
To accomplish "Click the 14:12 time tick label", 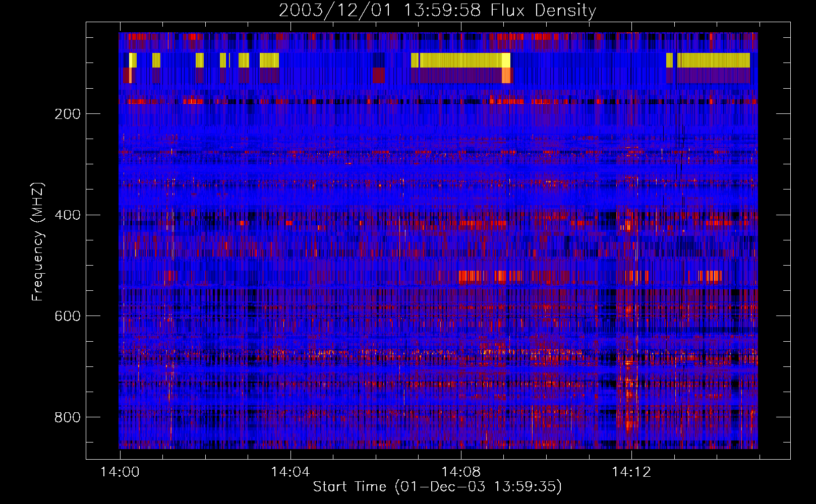I will point(631,472).
